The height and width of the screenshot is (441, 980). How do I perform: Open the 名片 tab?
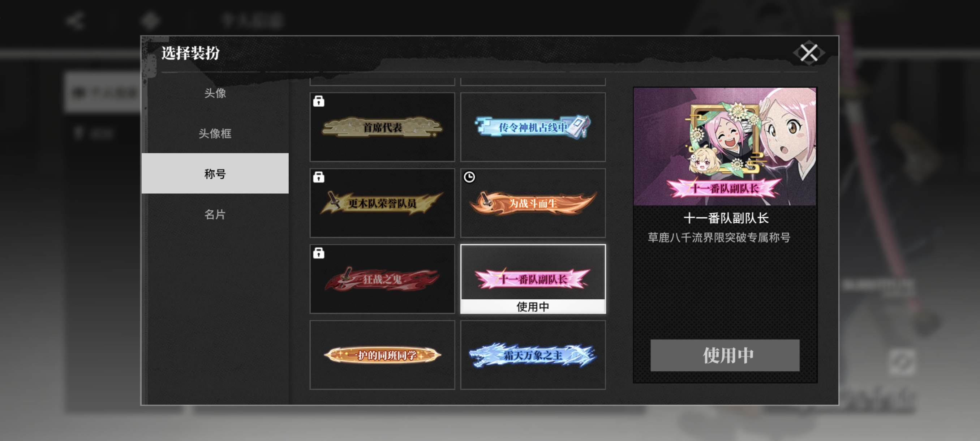click(215, 214)
